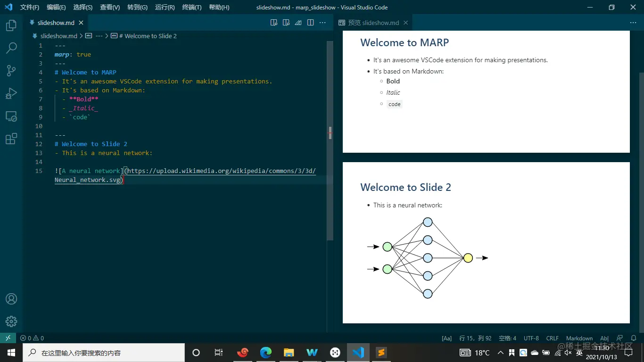Open the Run and Debug view
This screenshot has height=362, width=644.
11,93
